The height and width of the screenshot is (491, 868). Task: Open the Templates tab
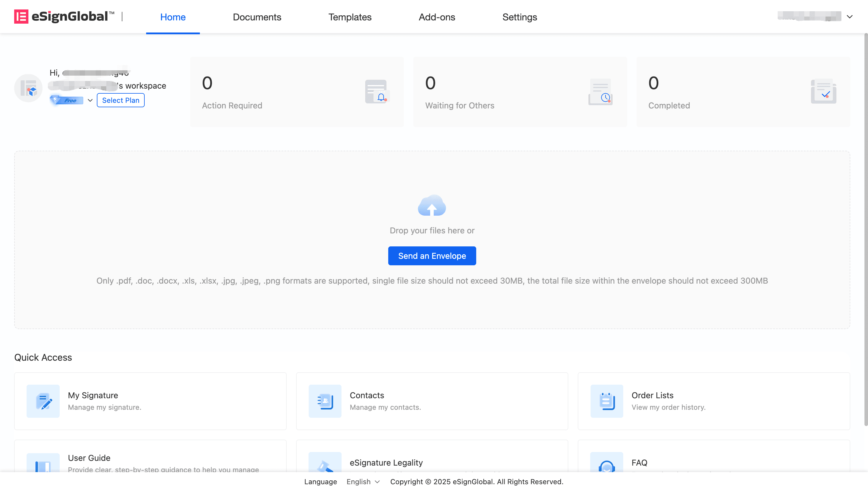(350, 17)
